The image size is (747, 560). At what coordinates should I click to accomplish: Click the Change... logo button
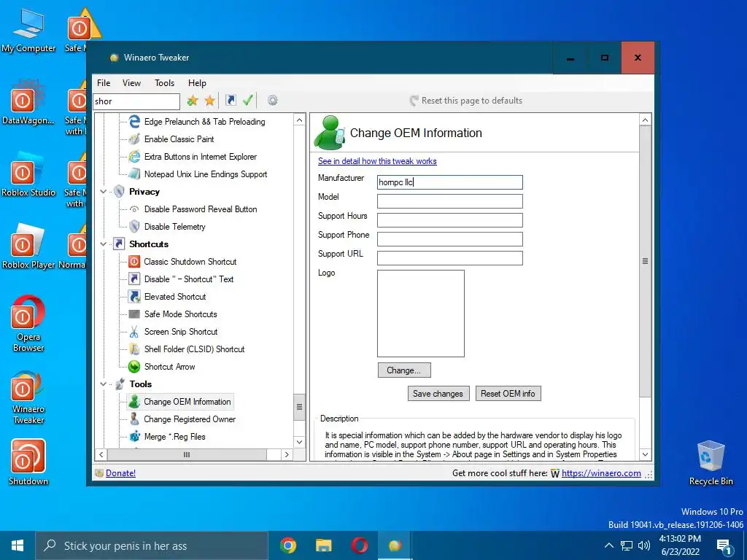(x=404, y=370)
